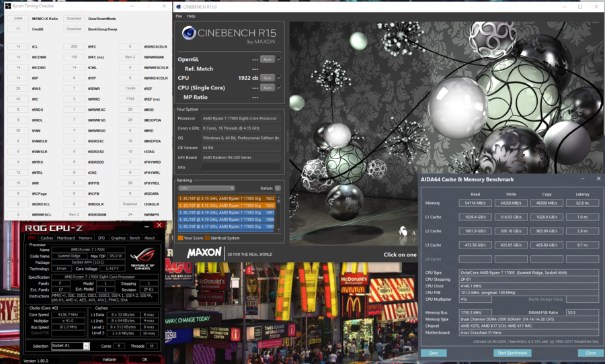Click the GFX Board field AMD Radeon R9 200
This screenshot has height=364, width=605.
(241, 157)
